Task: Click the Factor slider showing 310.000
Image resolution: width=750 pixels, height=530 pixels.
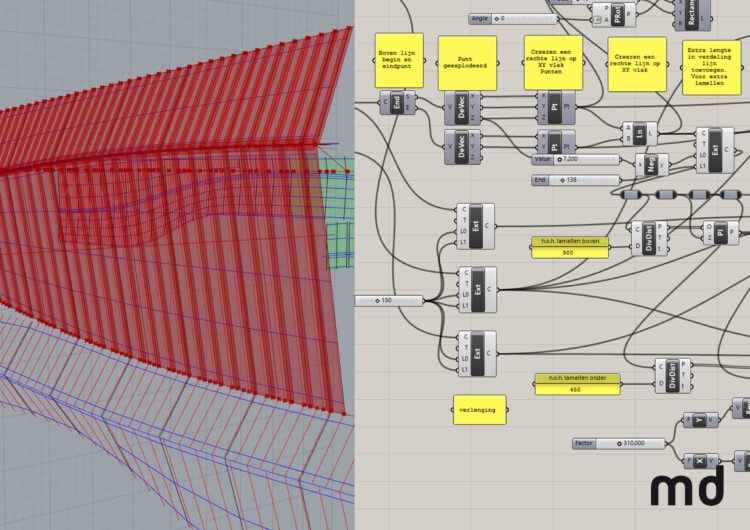Action: [620, 442]
